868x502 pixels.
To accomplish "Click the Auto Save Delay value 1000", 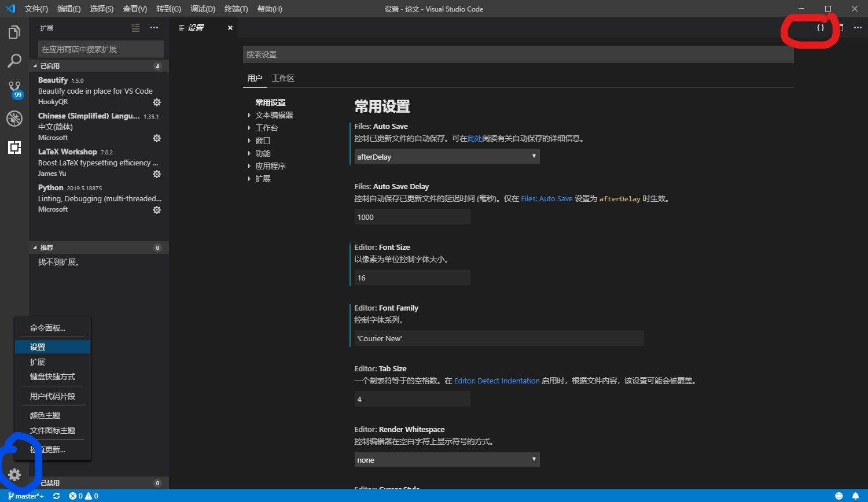I will (412, 217).
